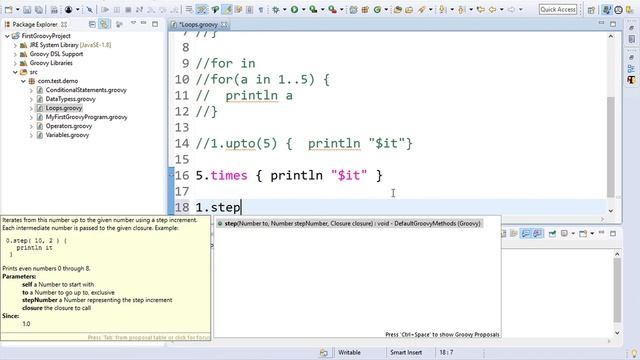Choose the step(Number to...) completion proposal

click(x=349, y=224)
